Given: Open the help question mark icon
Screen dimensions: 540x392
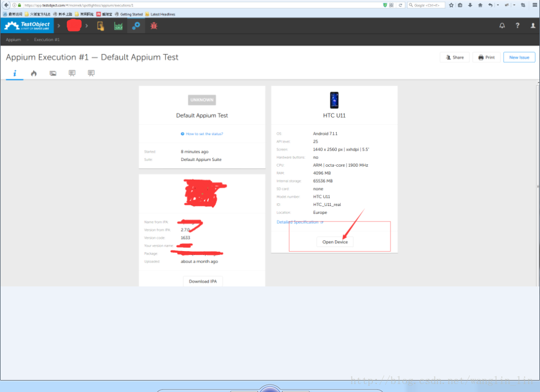Looking at the screenshot, I should (517, 26).
